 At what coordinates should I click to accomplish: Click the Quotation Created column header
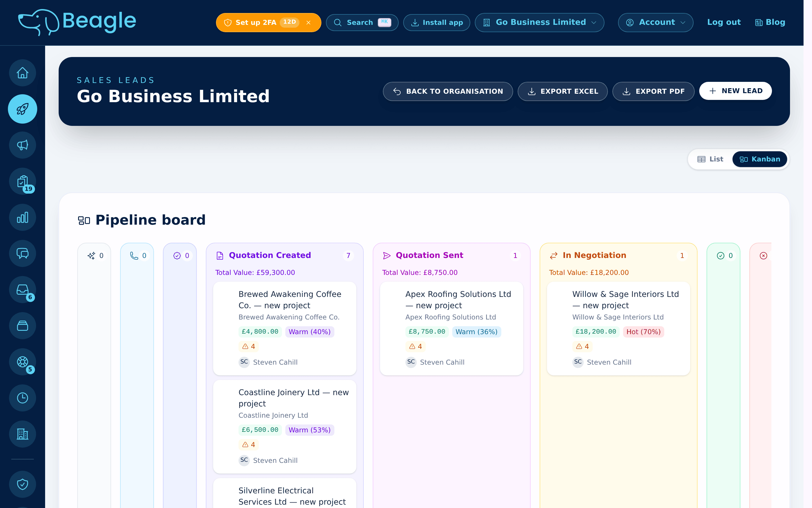(x=270, y=255)
